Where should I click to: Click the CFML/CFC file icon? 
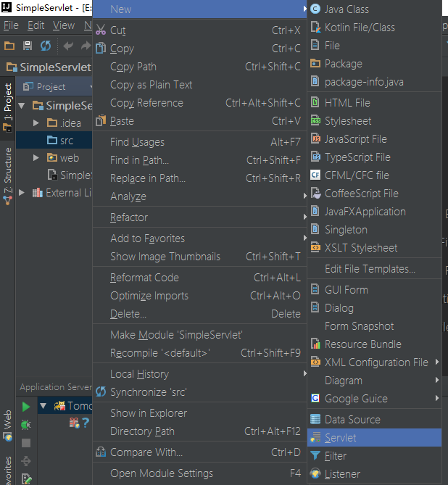(x=315, y=175)
